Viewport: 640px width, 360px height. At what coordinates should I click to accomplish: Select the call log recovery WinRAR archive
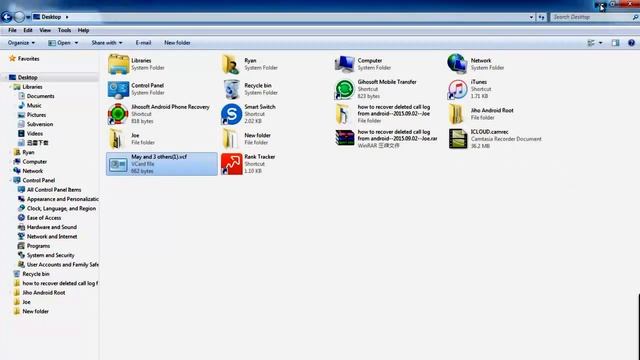345,138
